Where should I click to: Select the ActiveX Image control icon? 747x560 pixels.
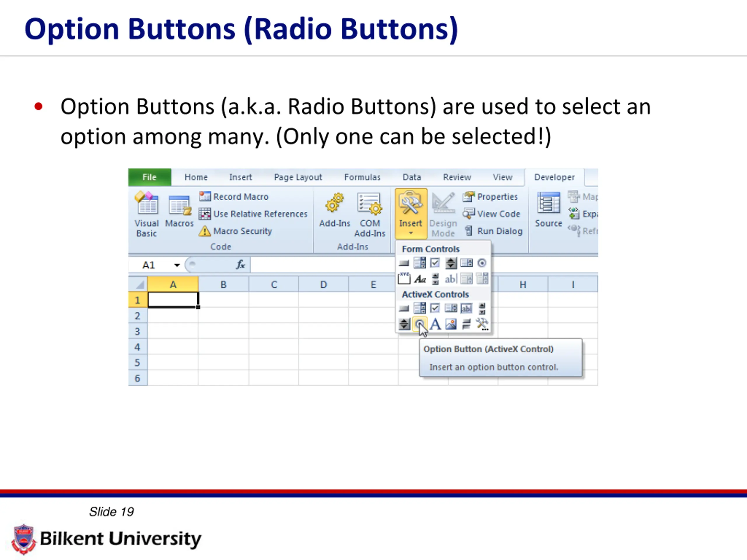click(x=451, y=324)
